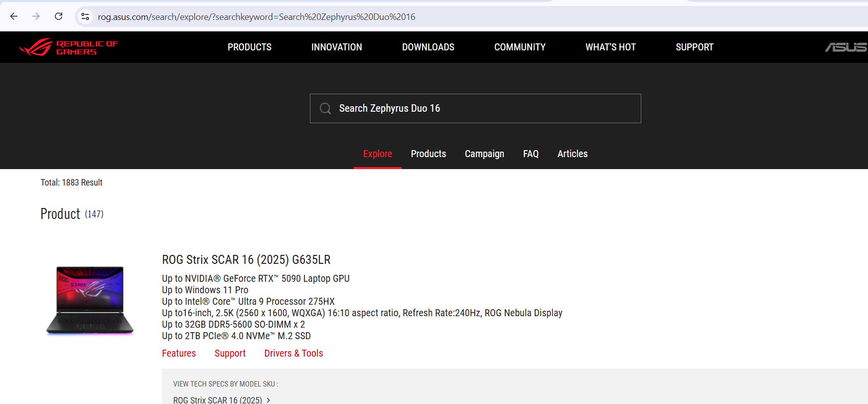Screen dimensions: 868x404
Task: Switch to the Articles results tab
Action: [573, 154]
